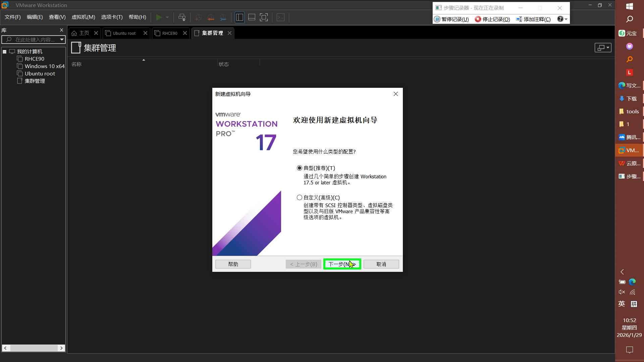
Task: Toggle the thumbnail bar view icon
Action: point(252,17)
